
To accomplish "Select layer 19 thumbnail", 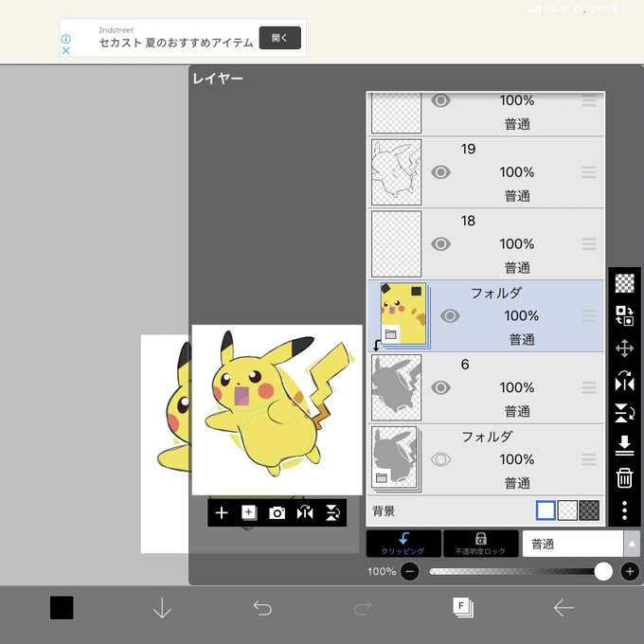I will tap(396, 172).
